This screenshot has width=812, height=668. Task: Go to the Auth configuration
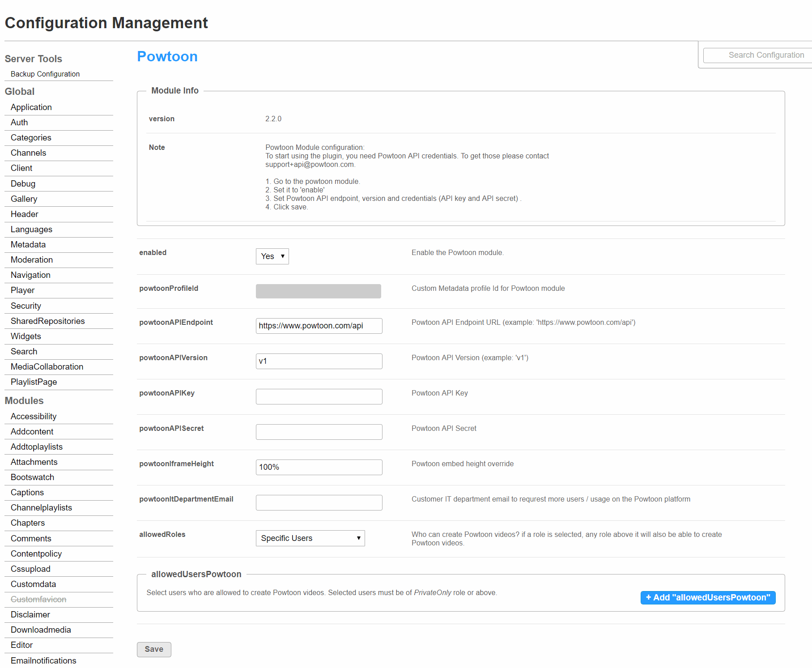pos(19,123)
